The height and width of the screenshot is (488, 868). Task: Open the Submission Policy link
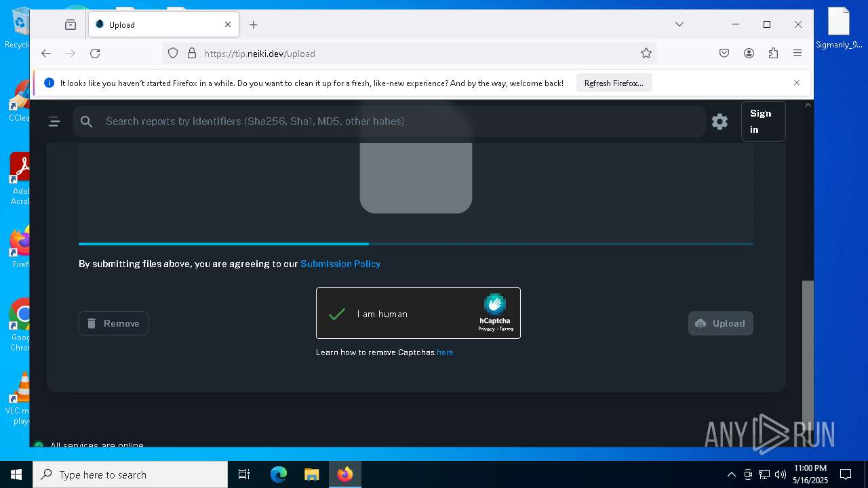pos(340,264)
